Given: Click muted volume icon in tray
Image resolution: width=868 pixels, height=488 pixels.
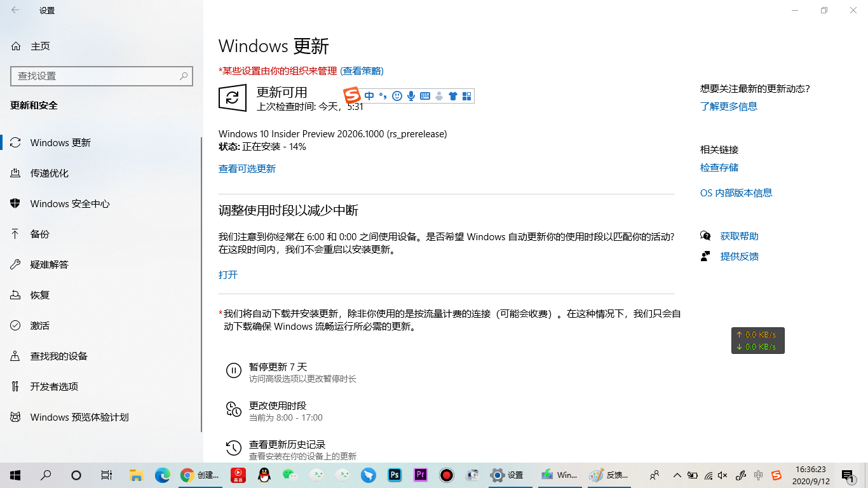Looking at the screenshot, I should coord(723,475).
